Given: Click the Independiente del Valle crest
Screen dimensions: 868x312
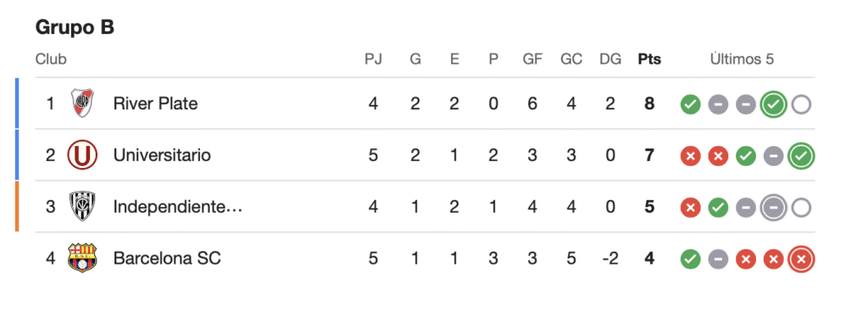Looking at the screenshot, I should pos(82,207).
